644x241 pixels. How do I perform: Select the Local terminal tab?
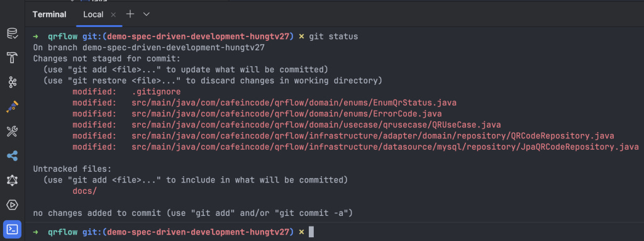[x=93, y=14]
